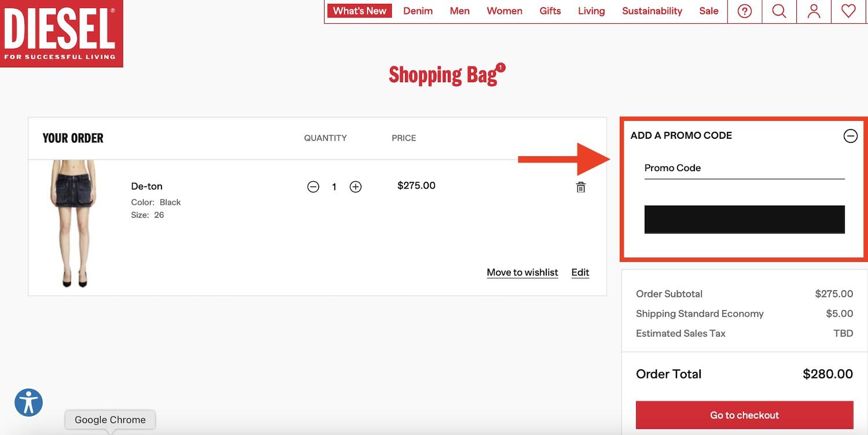Click the Edit link for De-ton

click(x=580, y=272)
